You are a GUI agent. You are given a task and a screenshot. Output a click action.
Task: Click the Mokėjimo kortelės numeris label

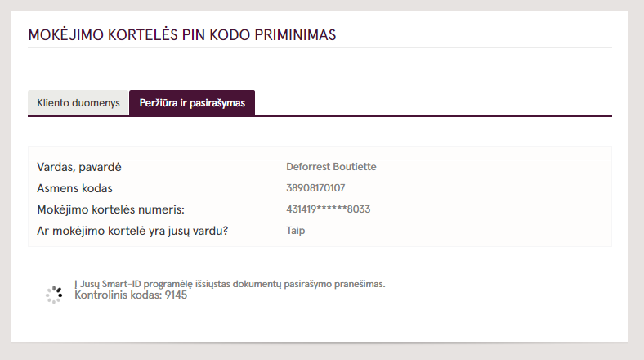click(110, 209)
